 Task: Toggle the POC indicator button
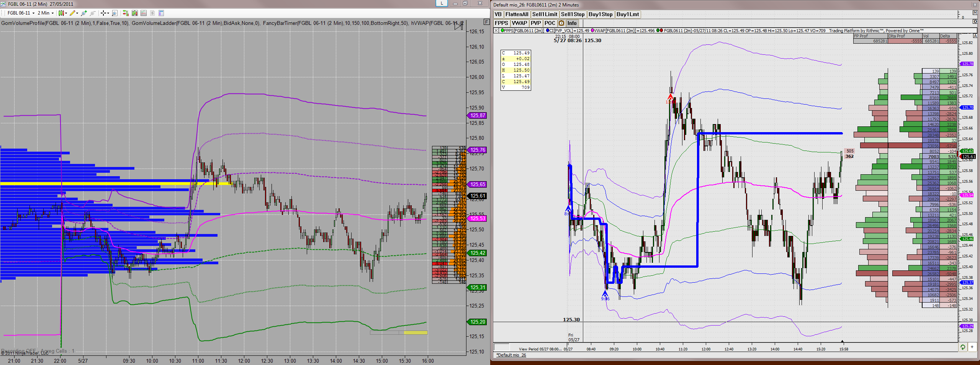point(550,23)
